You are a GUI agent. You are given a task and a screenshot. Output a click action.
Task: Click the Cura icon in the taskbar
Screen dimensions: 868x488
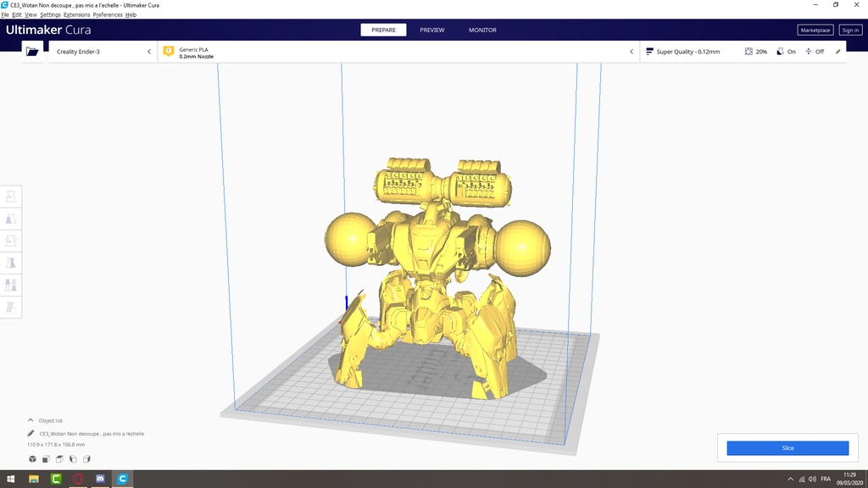(x=122, y=479)
